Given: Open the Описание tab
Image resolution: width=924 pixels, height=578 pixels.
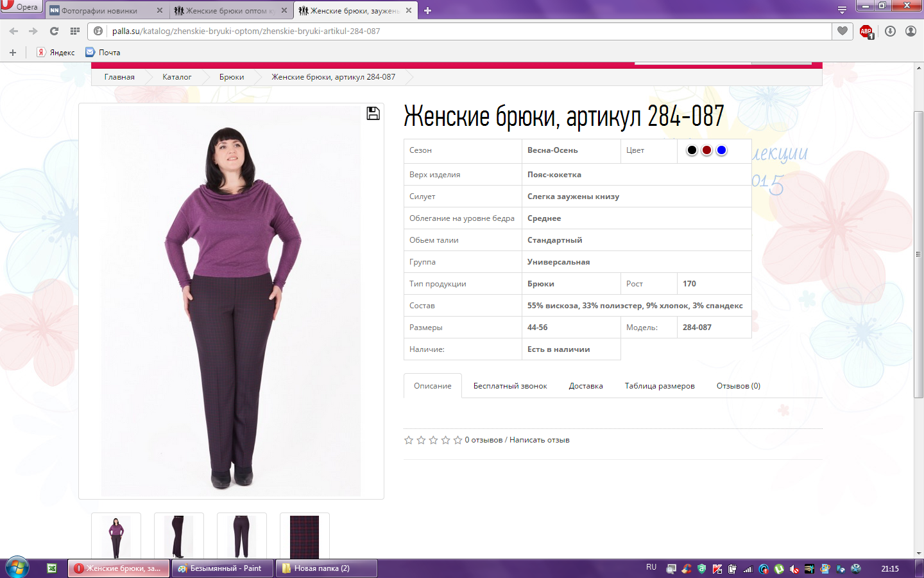Looking at the screenshot, I should point(432,386).
